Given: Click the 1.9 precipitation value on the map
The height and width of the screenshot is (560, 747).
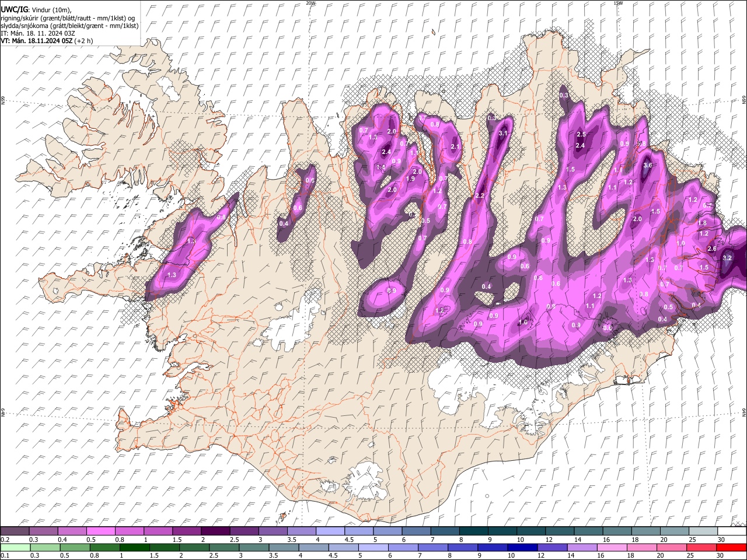Looking at the screenshot, I should (410, 179).
